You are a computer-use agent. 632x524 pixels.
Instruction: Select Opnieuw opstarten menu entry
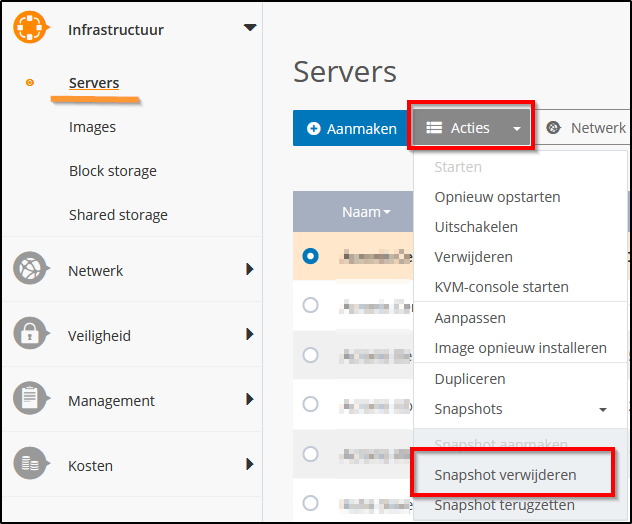[x=497, y=197]
